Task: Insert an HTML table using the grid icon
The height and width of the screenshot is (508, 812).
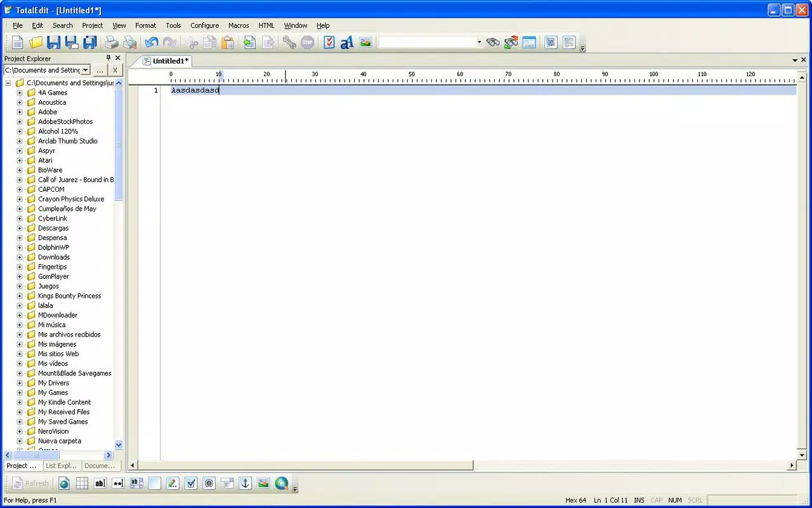Action: (82, 483)
